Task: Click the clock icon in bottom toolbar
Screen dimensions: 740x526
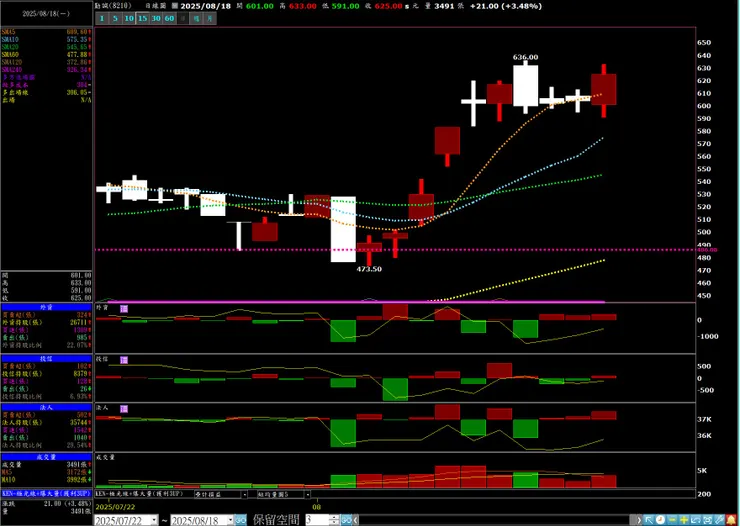Action: click(x=660, y=520)
